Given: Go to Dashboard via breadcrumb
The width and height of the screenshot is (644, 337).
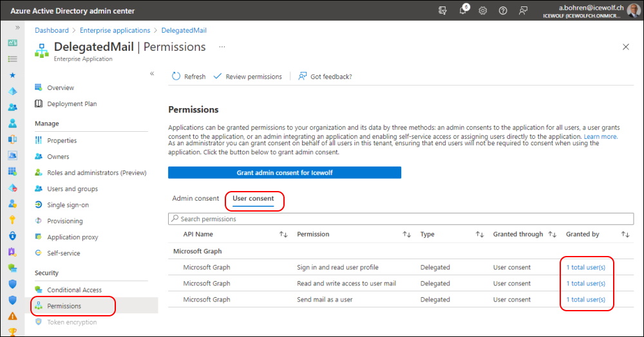Looking at the screenshot, I should [52, 30].
